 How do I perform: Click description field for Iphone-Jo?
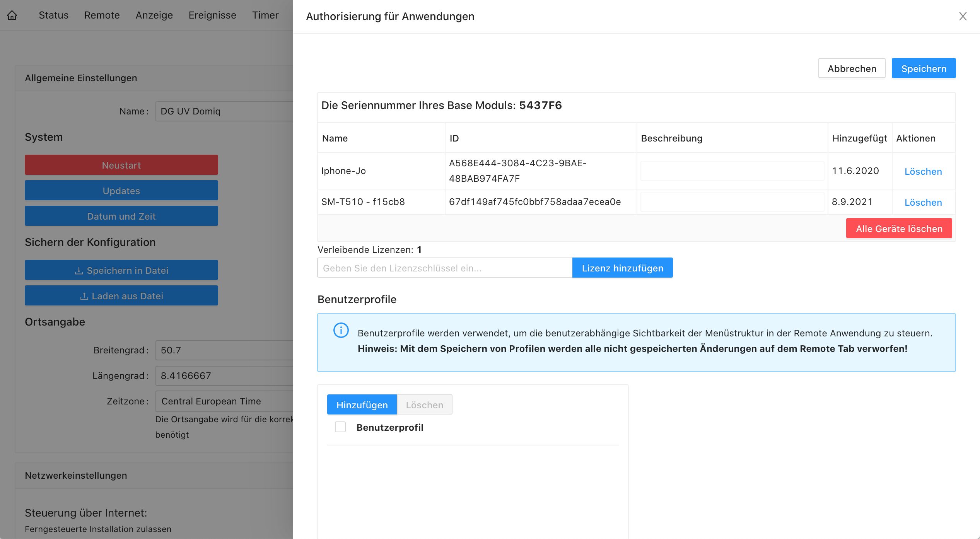click(732, 171)
